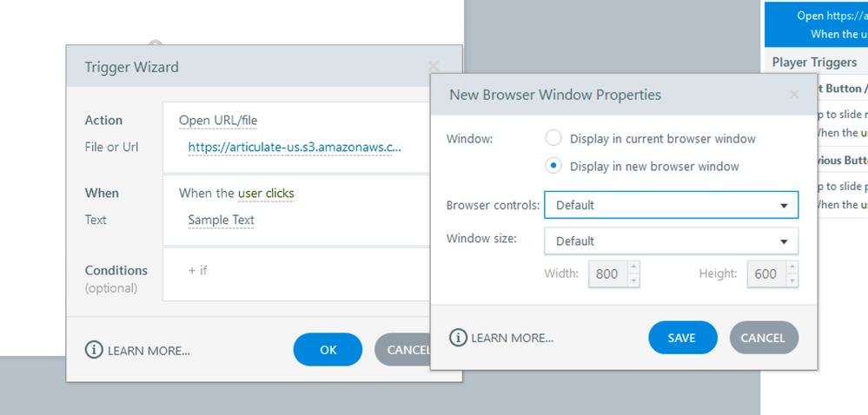Increase the Width value with up arrow
868x415 pixels.
tap(633, 268)
